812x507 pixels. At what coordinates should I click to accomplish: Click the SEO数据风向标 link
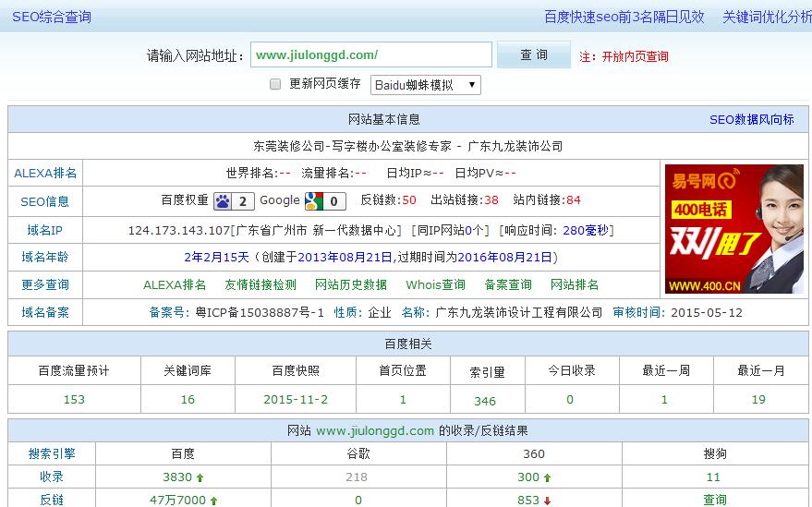(x=751, y=119)
